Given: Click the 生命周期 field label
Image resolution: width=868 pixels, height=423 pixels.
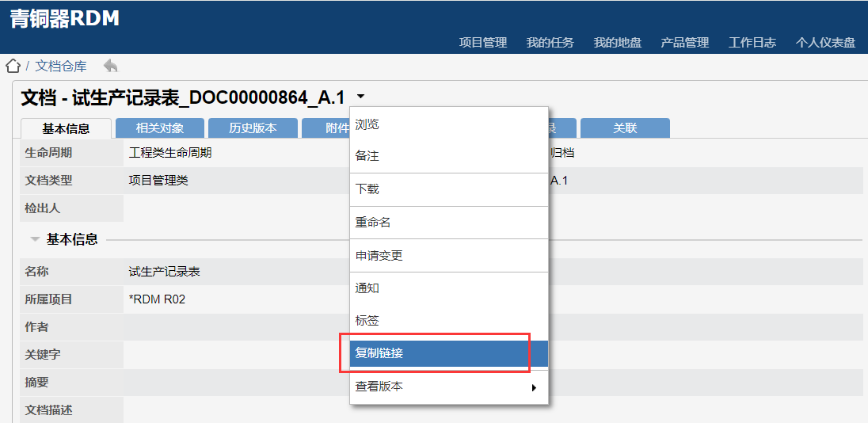Looking at the screenshot, I should [x=49, y=153].
